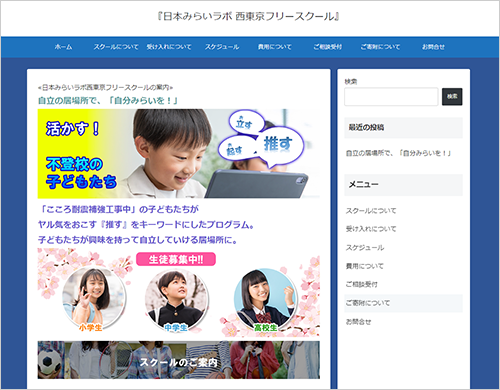
Task: Open スケジュール in the sidebar menu
Action: [365, 248]
